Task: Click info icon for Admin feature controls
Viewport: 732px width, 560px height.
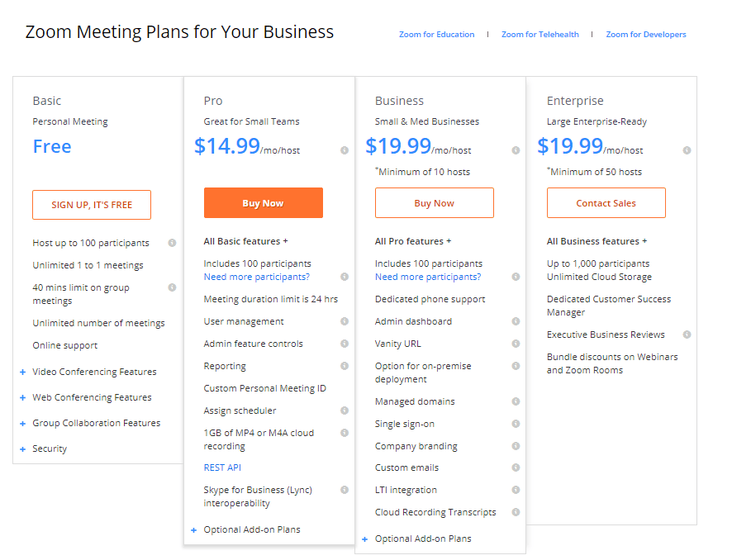Action: pyautogui.click(x=345, y=344)
